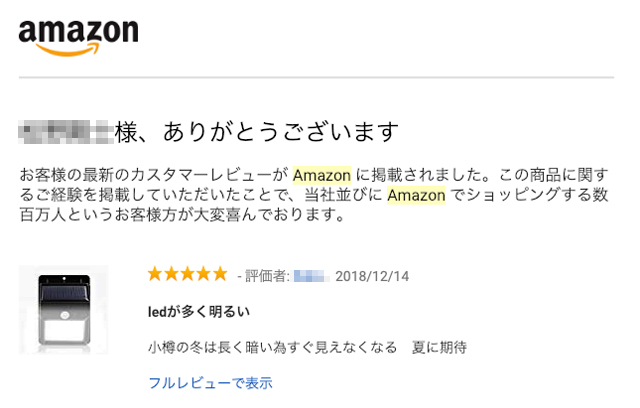Click the blurred recipient name in the greeting
The height and width of the screenshot is (408, 640).
click(67, 131)
